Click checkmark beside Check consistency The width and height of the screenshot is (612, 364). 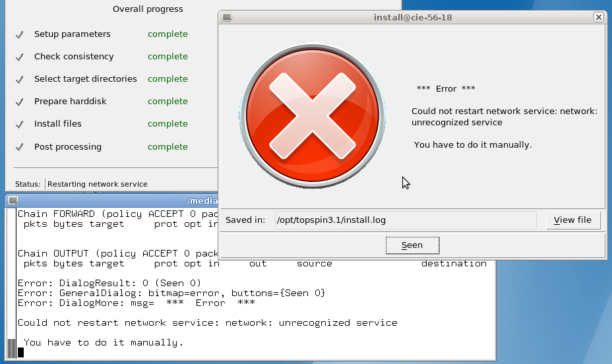[x=20, y=57]
